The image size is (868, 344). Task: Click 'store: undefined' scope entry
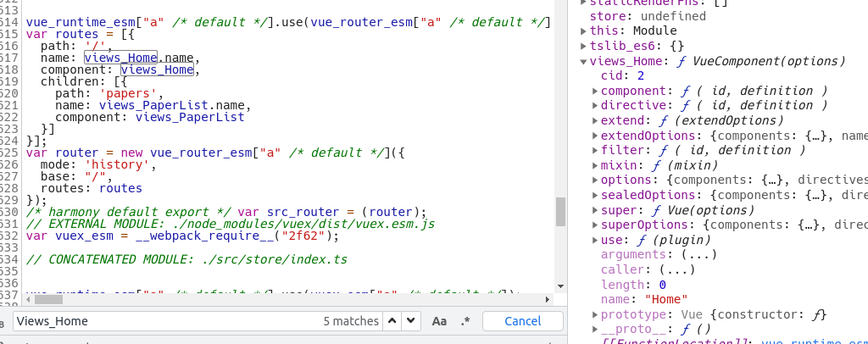pyautogui.click(x=648, y=16)
